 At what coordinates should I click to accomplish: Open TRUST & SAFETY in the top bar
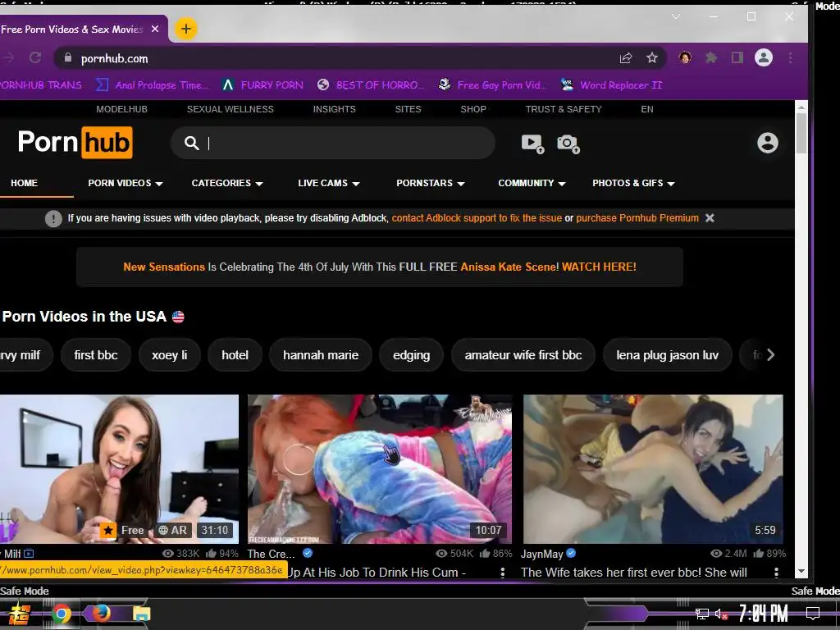point(564,109)
